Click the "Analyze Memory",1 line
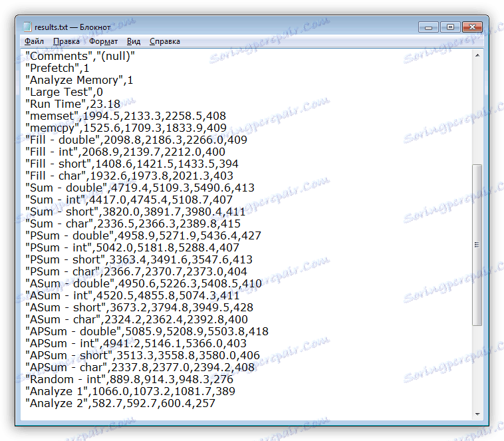Image resolution: width=504 pixels, height=441 pixels. coord(79,80)
